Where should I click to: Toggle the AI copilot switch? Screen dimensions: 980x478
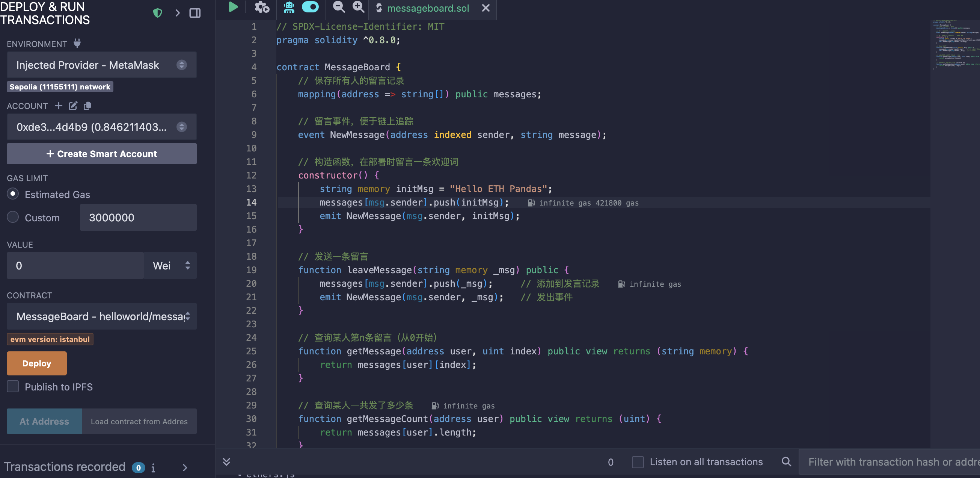(x=311, y=7)
